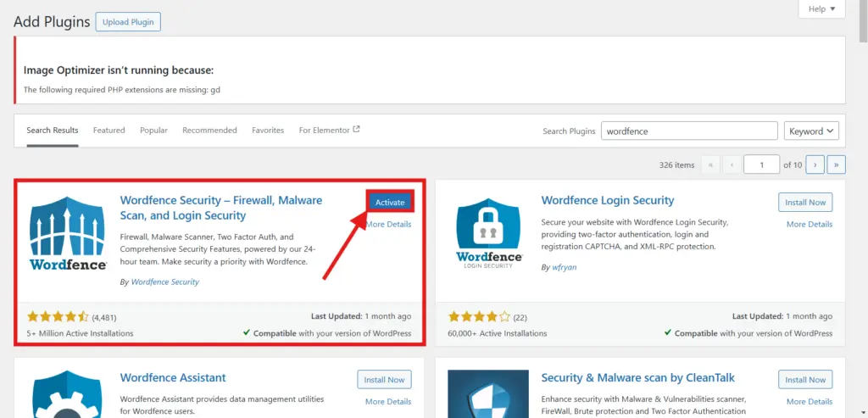Click the external-link icon beside For Elementor
The image size is (868, 418).
(357, 130)
